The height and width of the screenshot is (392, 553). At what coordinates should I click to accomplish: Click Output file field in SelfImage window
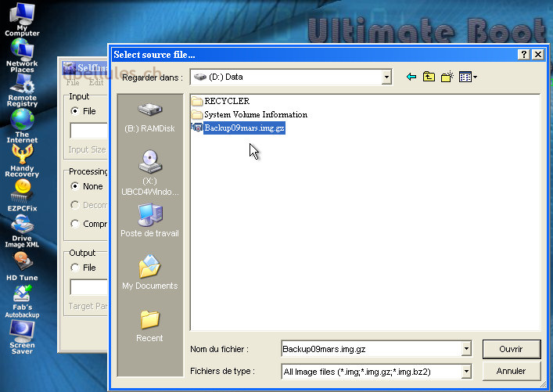pyautogui.click(x=88, y=287)
